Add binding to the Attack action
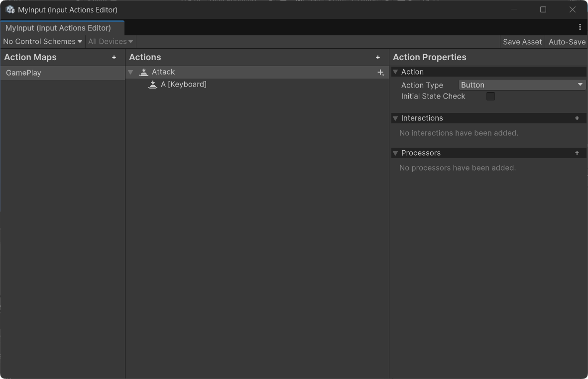This screenshot has width=588, height=379. [x=380, y=72]
